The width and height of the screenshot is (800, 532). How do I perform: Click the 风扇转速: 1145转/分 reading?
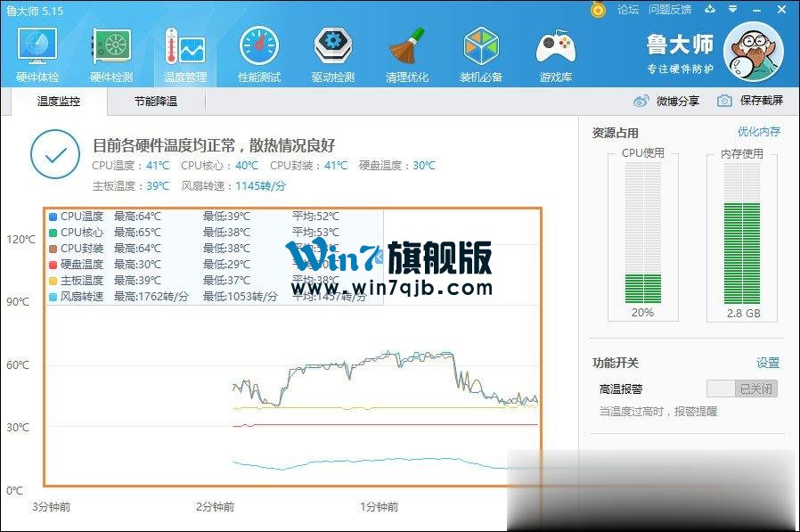tap(233, 186)
